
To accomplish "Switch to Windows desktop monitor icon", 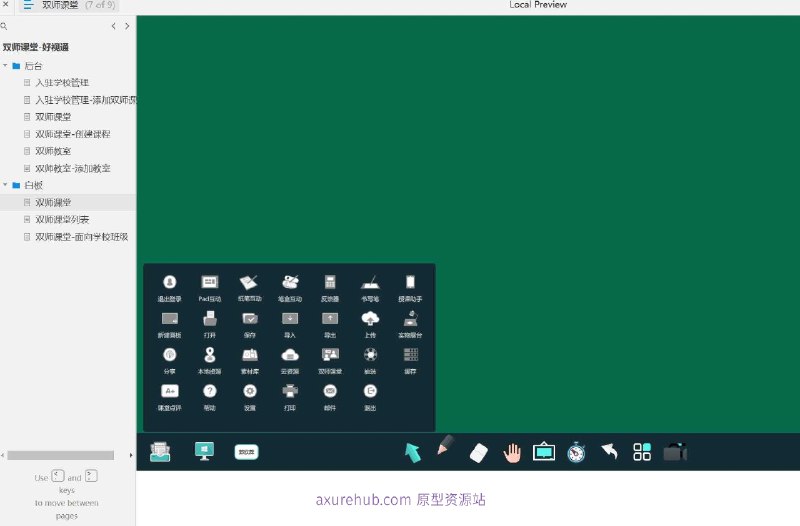I will tap(205, 452).
